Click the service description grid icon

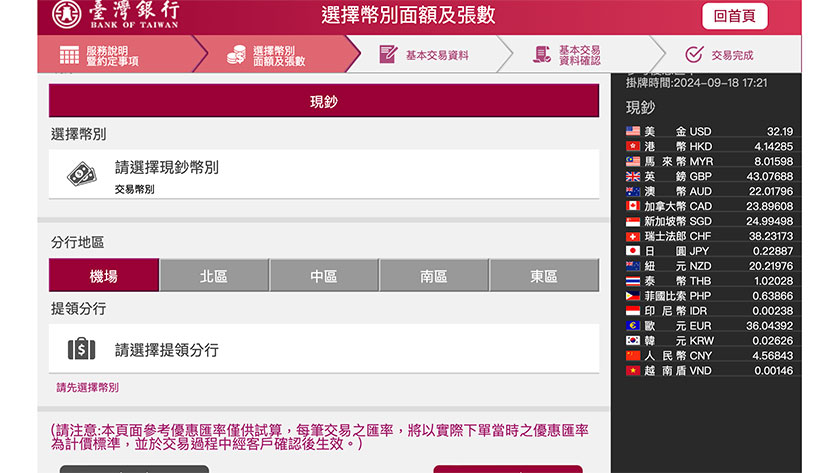click(69, 55)
